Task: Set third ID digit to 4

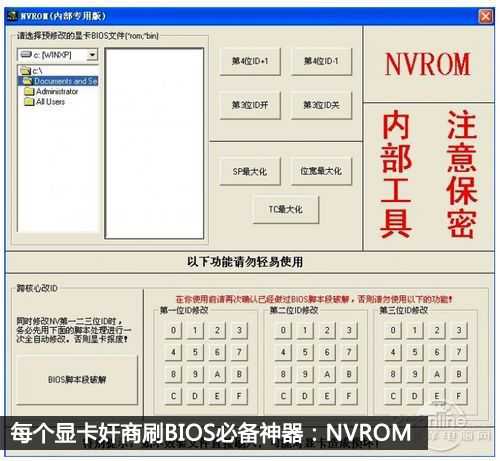Action: click(393, 352)
